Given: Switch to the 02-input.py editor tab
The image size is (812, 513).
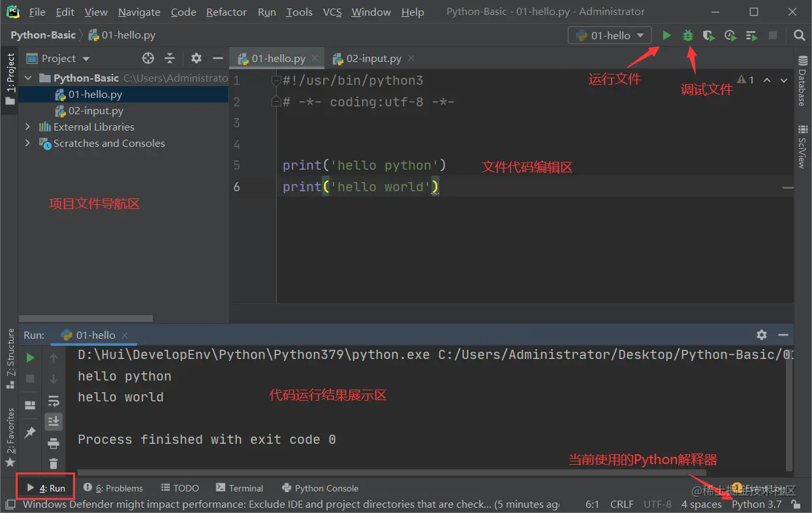Looking at the screenshot, I should (x=373, y=58).
